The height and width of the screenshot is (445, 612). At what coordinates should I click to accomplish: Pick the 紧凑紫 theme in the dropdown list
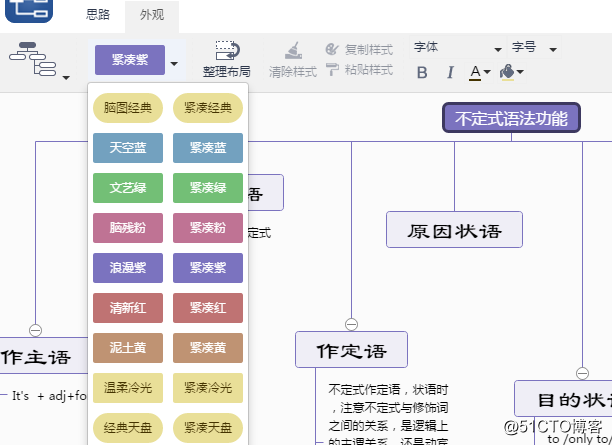208,268
